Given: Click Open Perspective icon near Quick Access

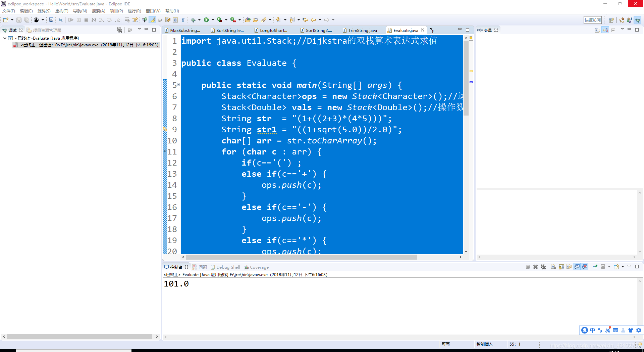Looking at the screenshot, I should [x=611, y=20].
